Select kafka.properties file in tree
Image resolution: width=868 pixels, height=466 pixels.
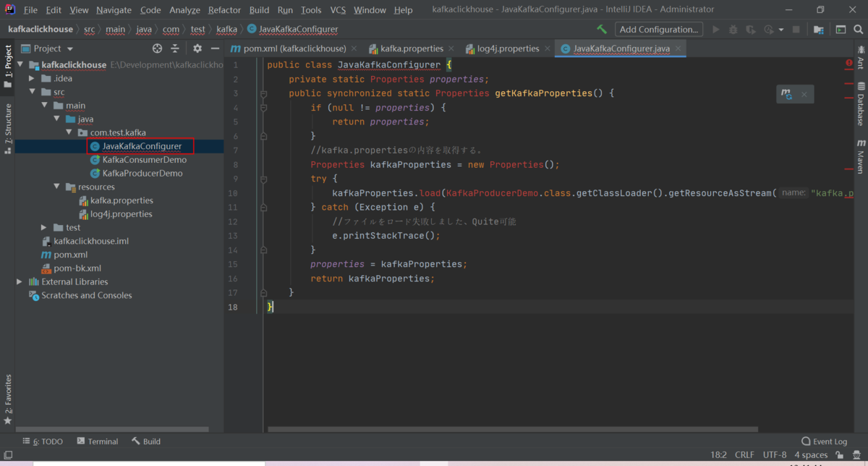122,200
